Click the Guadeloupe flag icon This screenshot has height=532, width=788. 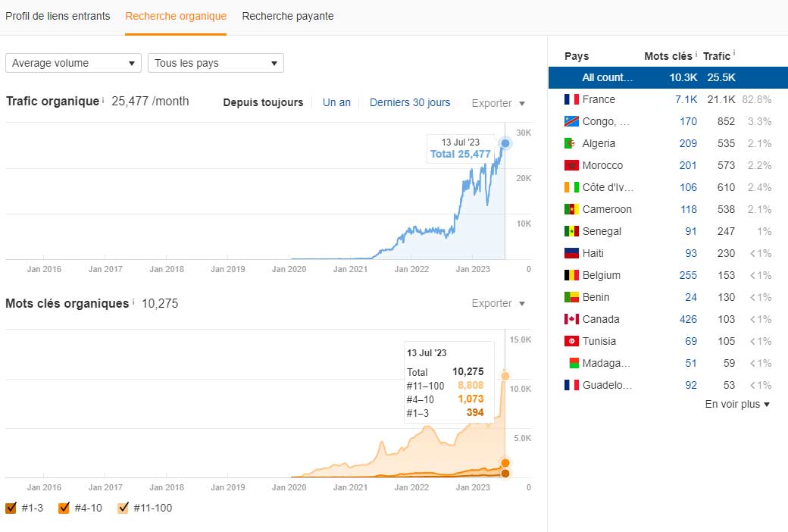[x=571, y=385]
